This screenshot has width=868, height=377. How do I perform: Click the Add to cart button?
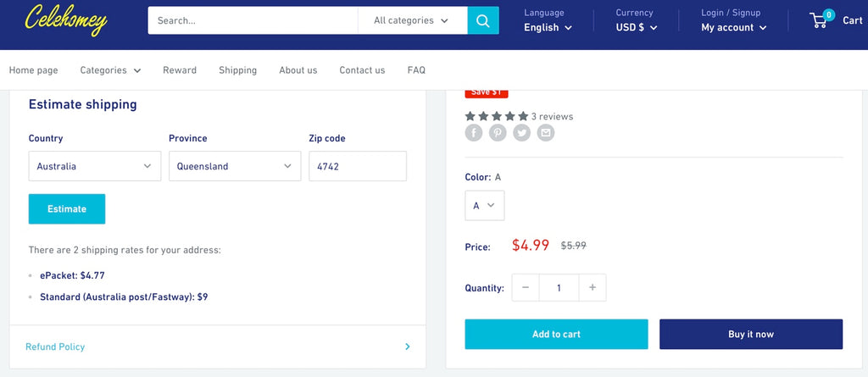tap(556, 335)
